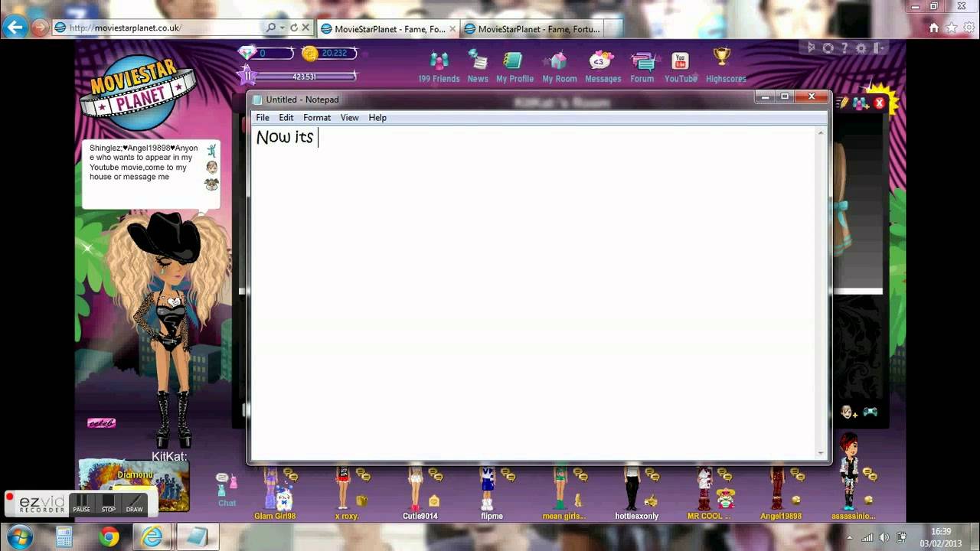Expand the address bar dropdown arrow
980x551 pixels.
click(x=283, y=28)
